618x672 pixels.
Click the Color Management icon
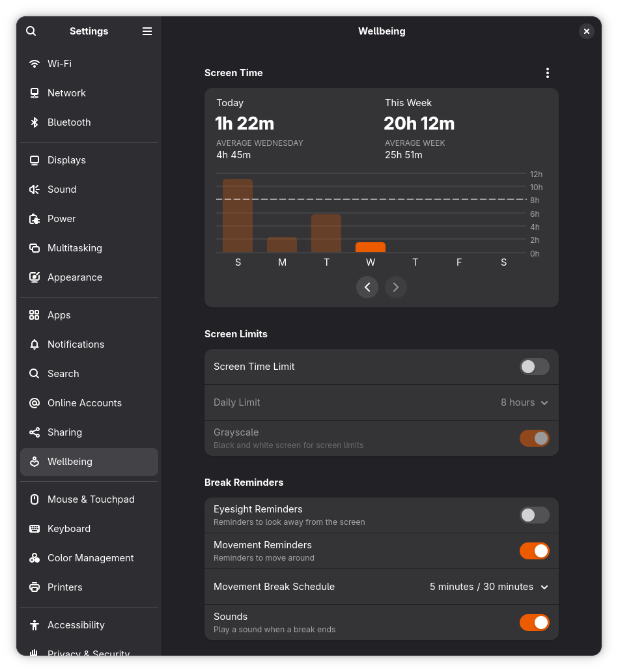[x=35, y=558]
